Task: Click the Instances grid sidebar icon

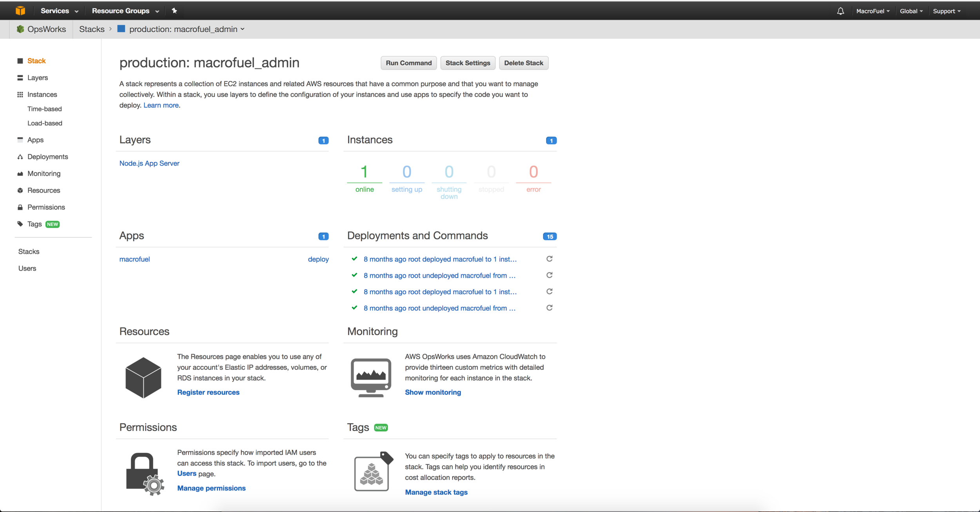Action: point(20,94)
